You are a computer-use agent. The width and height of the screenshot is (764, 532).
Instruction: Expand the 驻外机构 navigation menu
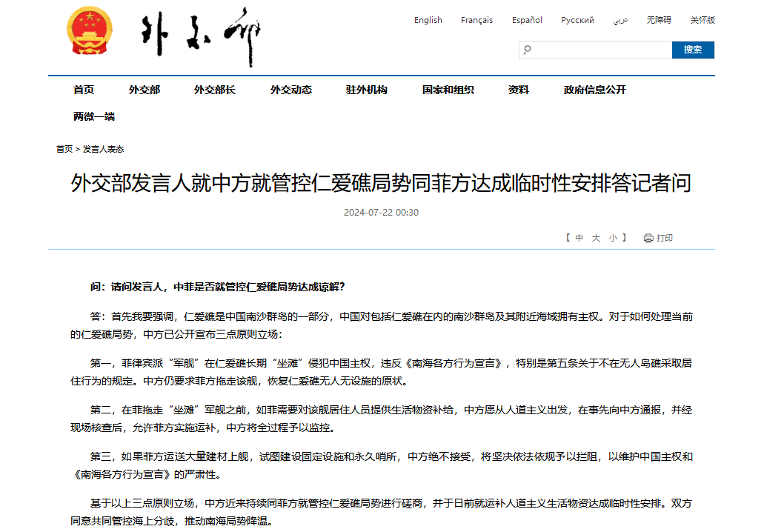click(366, 90)
